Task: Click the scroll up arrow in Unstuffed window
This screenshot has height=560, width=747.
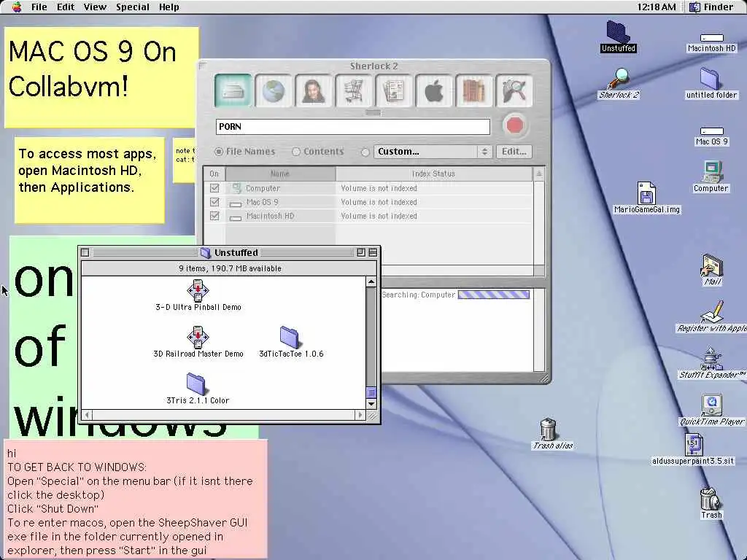Action: (371, 282)
